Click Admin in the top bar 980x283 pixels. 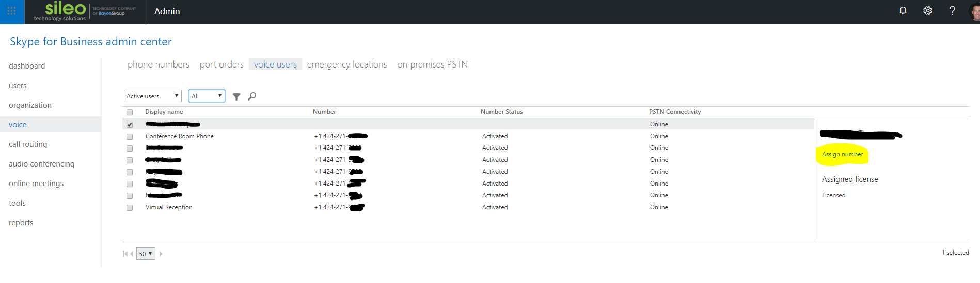tap(167, 11)
